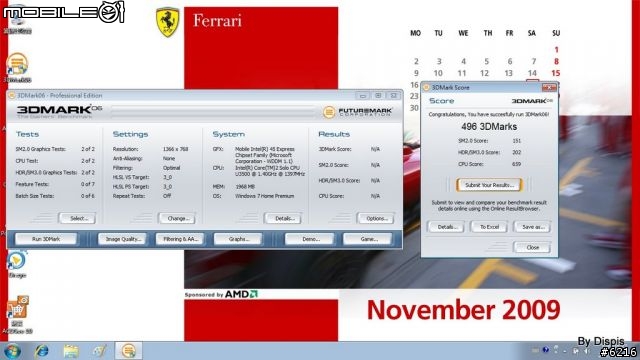640x360 pixels.
Task: Open Filtering & AA... settings
Action: coord(180,239)
